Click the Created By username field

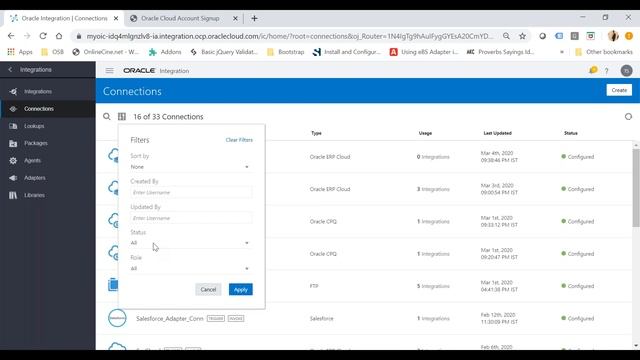point(191,192)
